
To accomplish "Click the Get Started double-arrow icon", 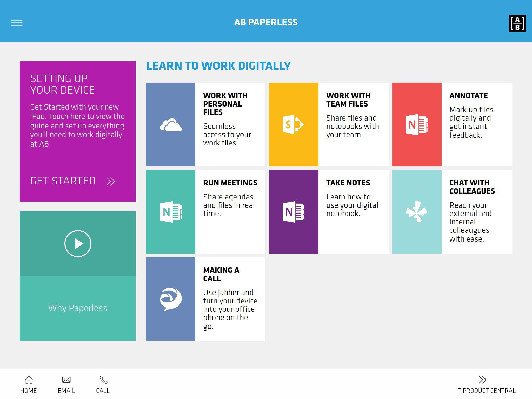I will tap(111, 181).
